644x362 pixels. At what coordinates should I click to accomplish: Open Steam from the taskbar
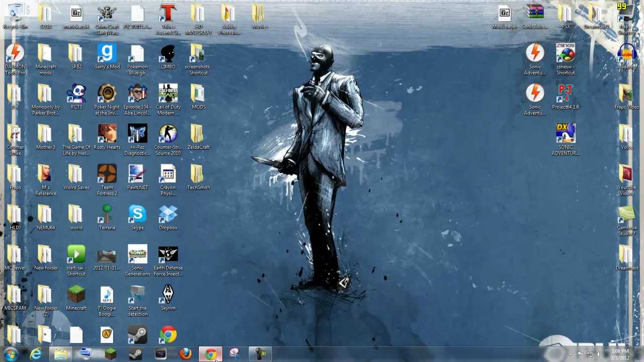[x=135, y=354]
